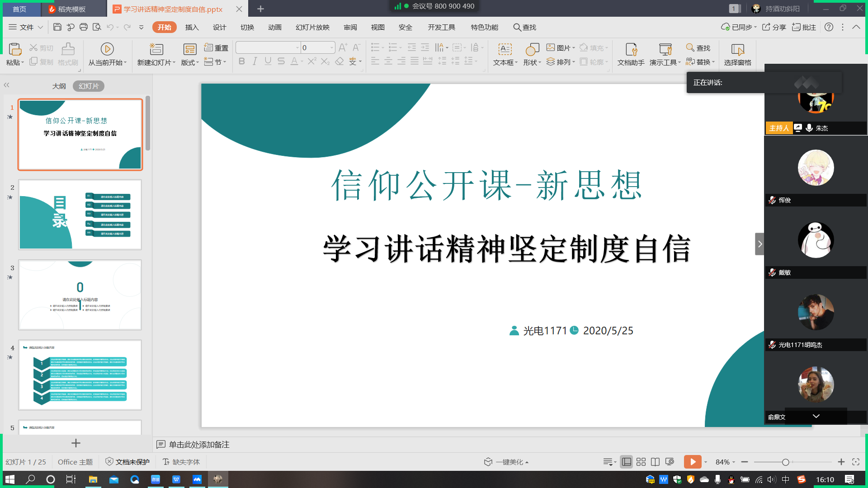Adjust the zoom slider handle
868x488 pixels.
point(786,462)
